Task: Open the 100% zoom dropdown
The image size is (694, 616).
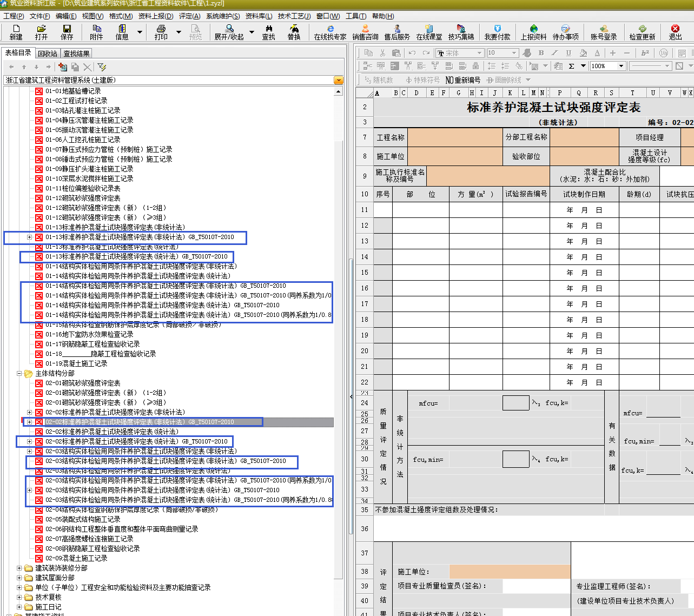Action: tap(621, 66)
